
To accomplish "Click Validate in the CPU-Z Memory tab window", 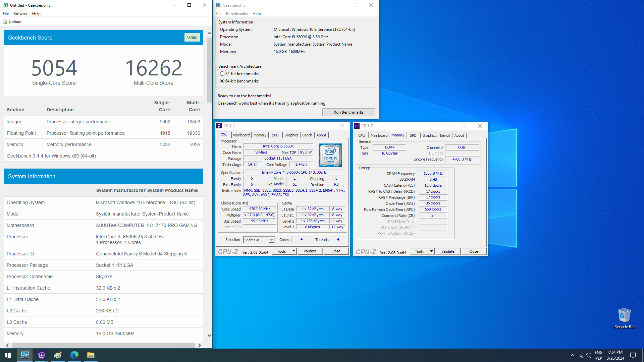I will 448,251.
